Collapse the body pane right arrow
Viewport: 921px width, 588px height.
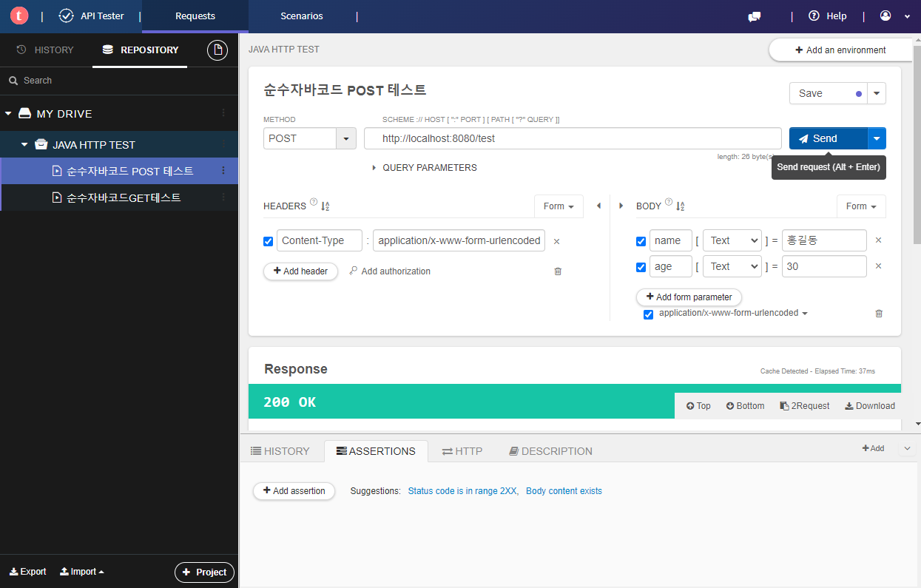pyautogui.click(x=621, y=206)
